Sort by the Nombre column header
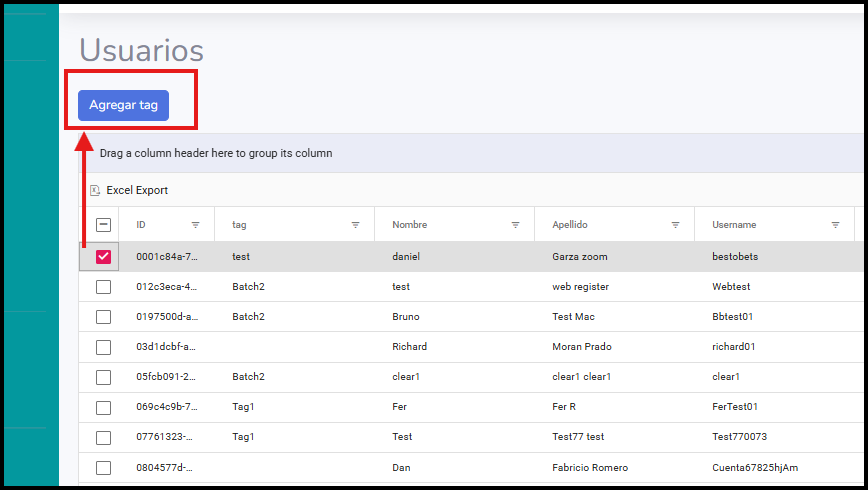 [x=410, y=225]
